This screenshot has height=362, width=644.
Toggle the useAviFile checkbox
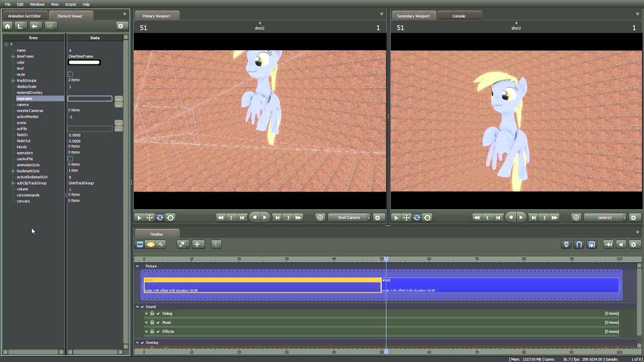[x=70, y=159]
